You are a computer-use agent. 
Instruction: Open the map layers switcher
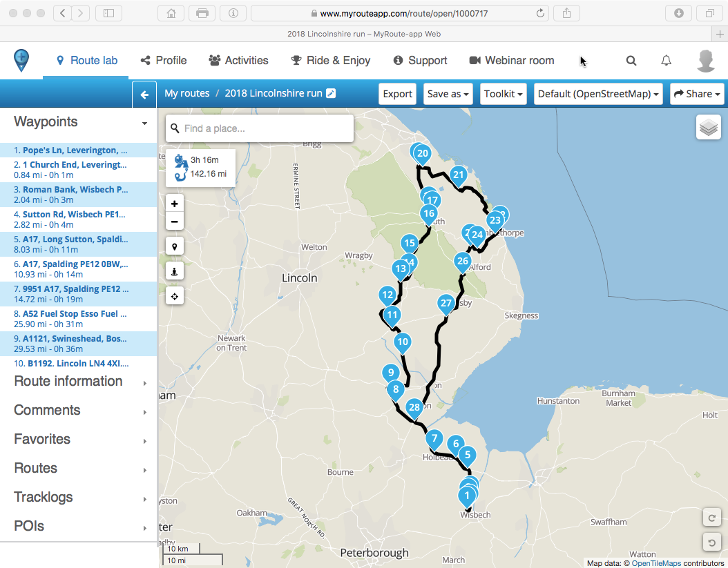click(708, 128)
